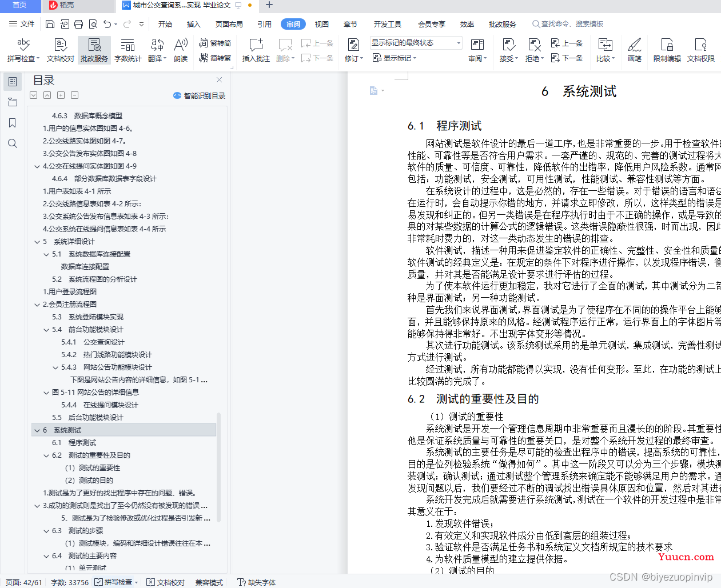The image size is (721, 588).
Task: Switch to the 首页 home tab
Action: point(19,5)
